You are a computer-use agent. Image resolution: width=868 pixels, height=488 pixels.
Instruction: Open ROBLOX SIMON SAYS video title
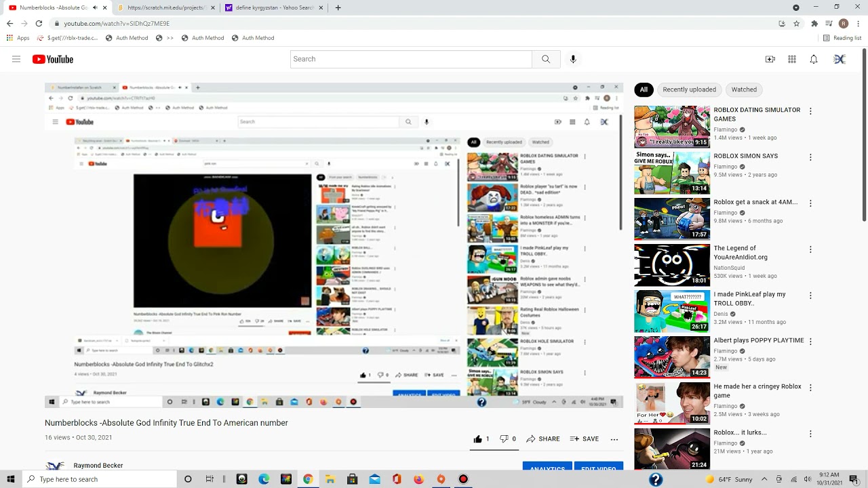point(746,156)
